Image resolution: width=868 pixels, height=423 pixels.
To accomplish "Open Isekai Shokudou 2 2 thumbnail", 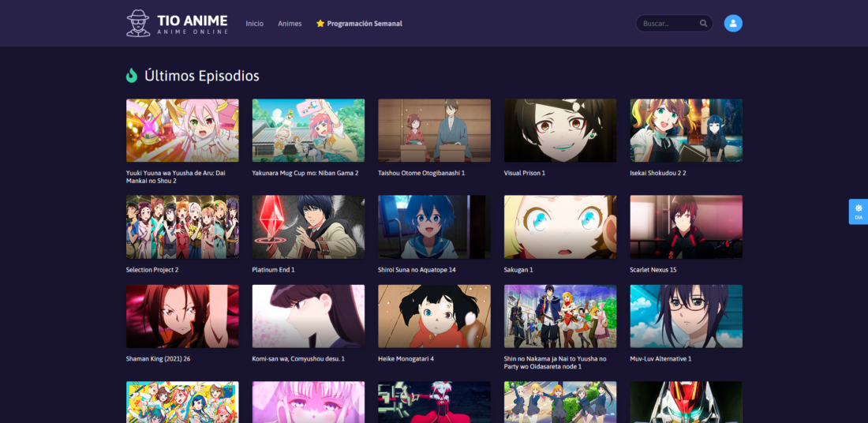I will tap(687, 131).
